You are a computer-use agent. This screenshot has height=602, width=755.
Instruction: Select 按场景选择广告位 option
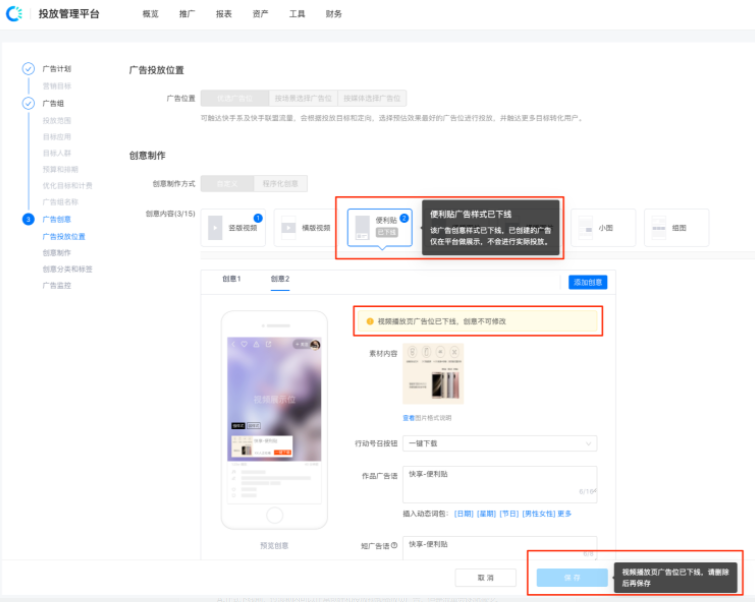point(303,98)
